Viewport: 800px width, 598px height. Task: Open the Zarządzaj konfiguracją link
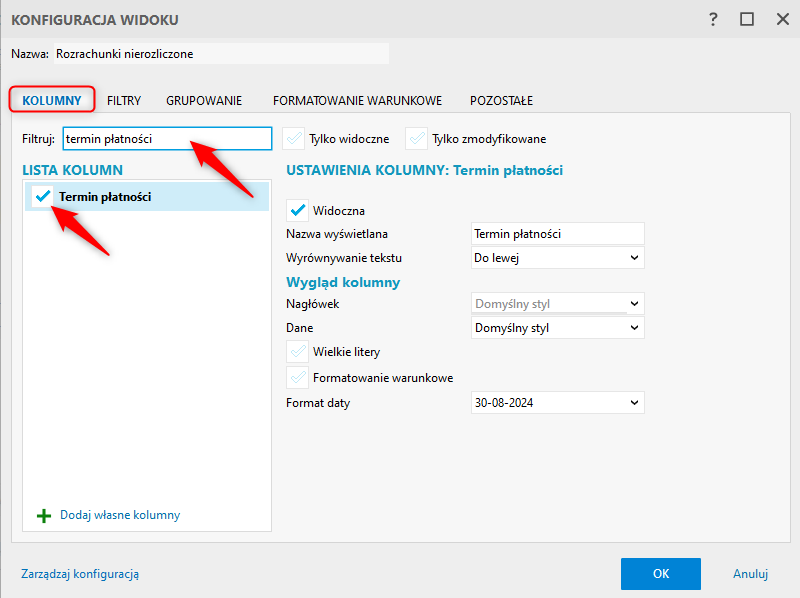pyautogui.click(x=80, y=574)
